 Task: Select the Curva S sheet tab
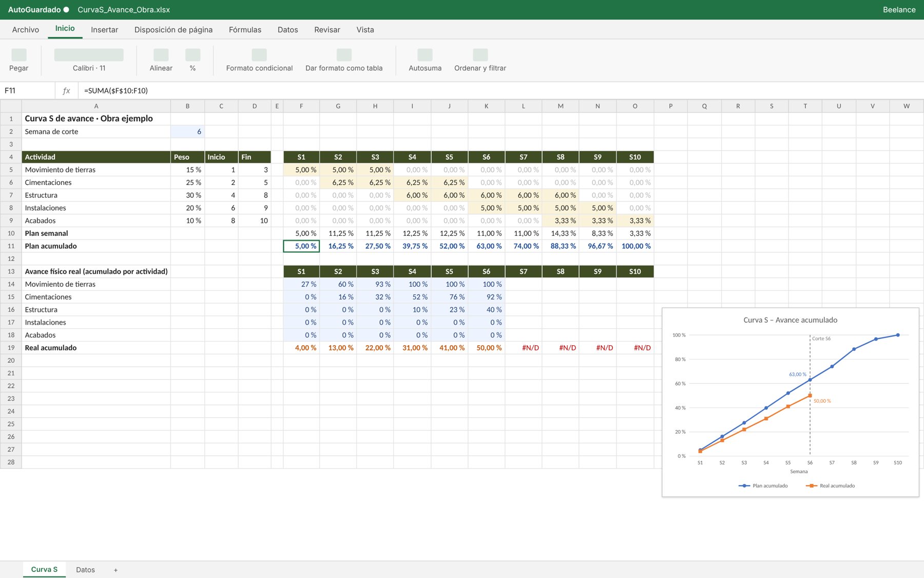pos(44,569)
